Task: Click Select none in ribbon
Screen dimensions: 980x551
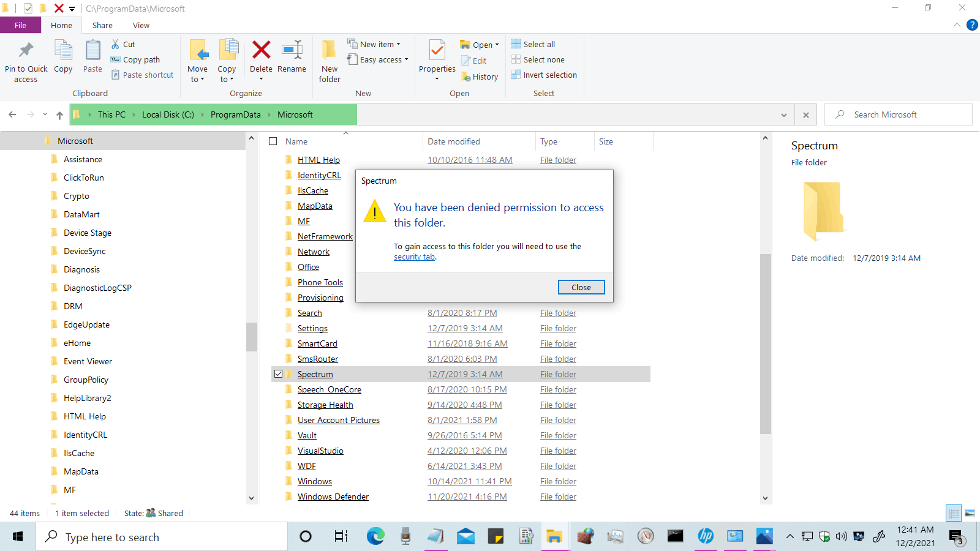Action: click(x=538, y=59)
